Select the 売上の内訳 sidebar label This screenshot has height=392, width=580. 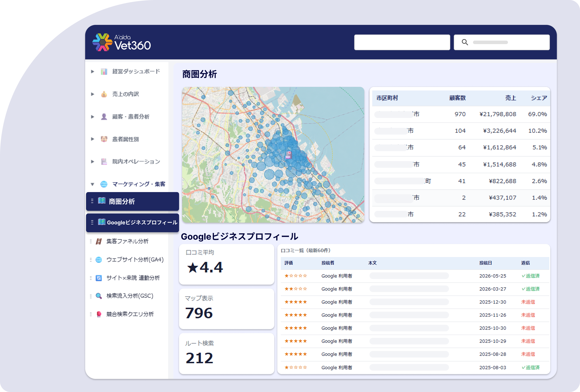126,94
